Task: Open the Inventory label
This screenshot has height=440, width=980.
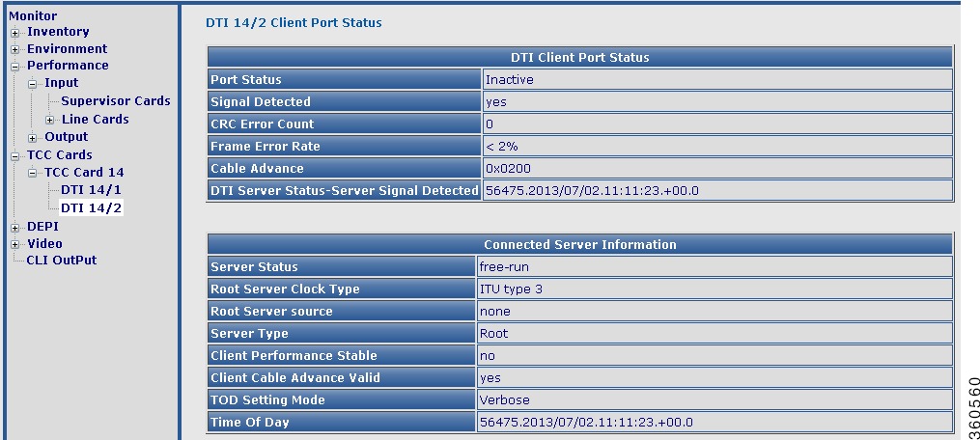Action: (58, 31)
